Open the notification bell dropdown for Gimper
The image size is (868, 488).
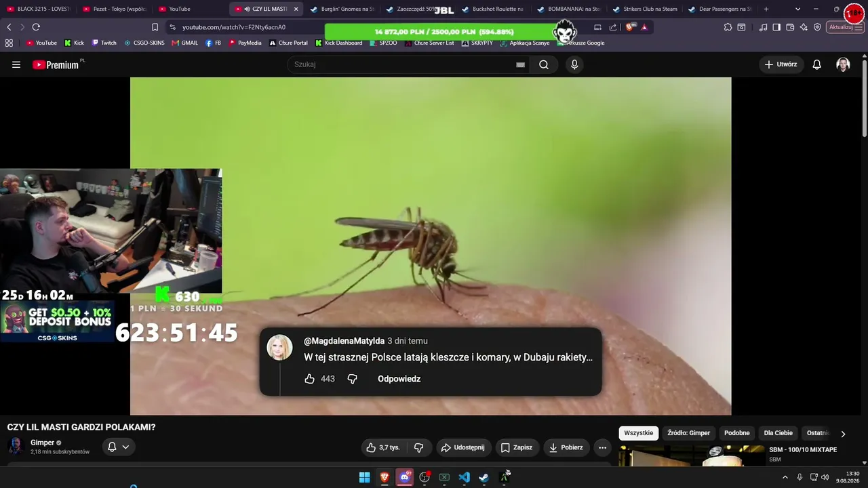(x=119, y=447)
